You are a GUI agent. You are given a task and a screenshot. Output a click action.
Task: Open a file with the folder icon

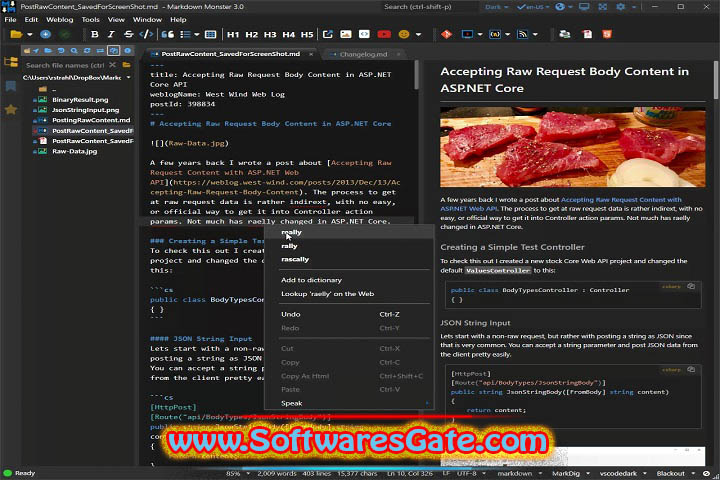click(16, 34)
